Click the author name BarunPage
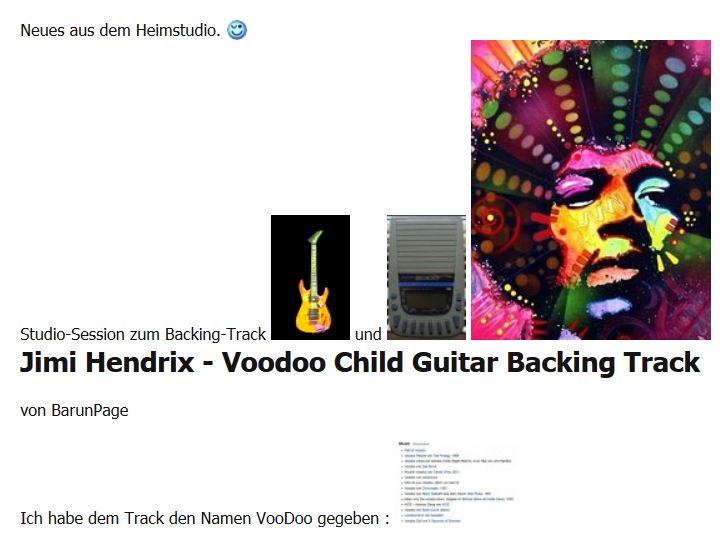The height and width of the screenshot is (540, 723). tap(90, 410)
